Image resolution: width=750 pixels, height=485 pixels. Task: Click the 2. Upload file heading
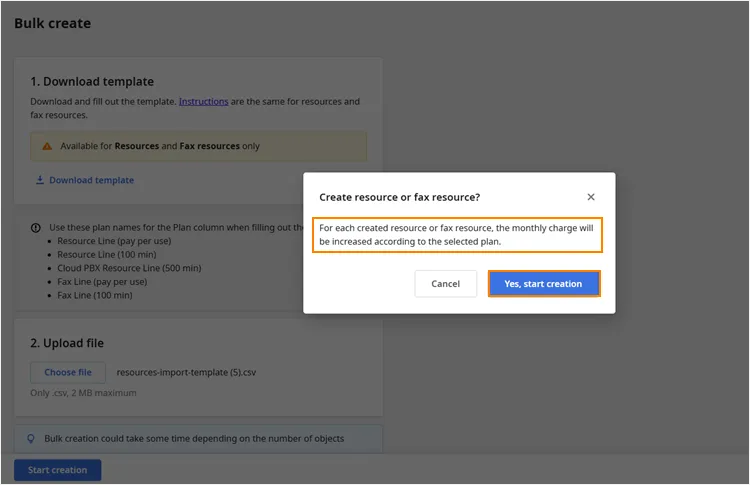[67, 343]
